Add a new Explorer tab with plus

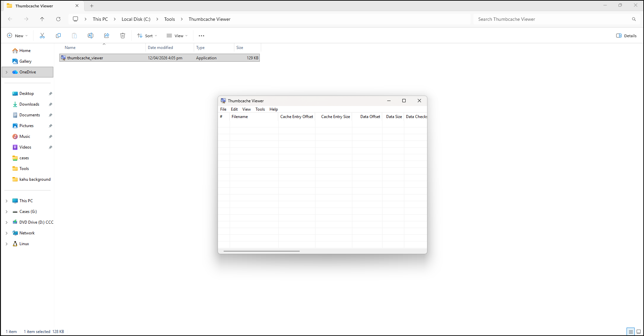(x=92, y=6)
